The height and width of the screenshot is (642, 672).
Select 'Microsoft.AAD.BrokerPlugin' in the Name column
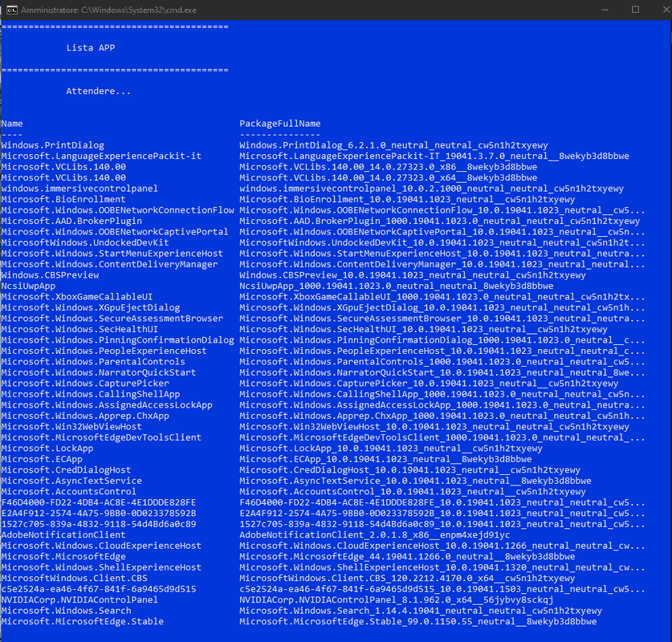pos(71,221)
